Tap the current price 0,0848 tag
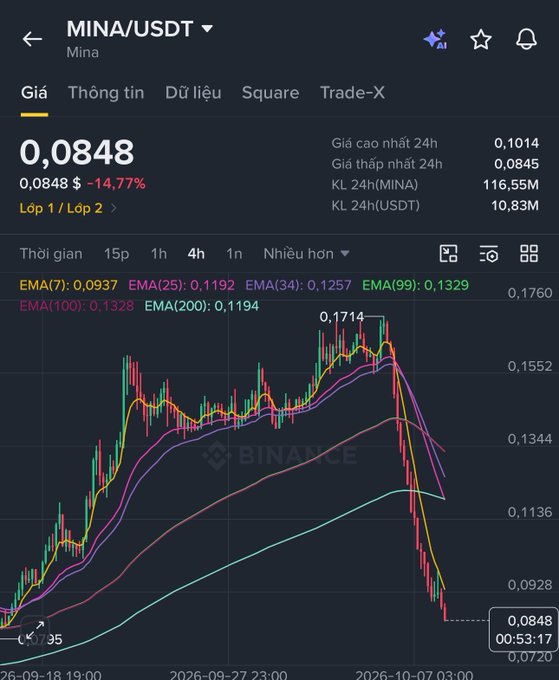 coord(523,630)
